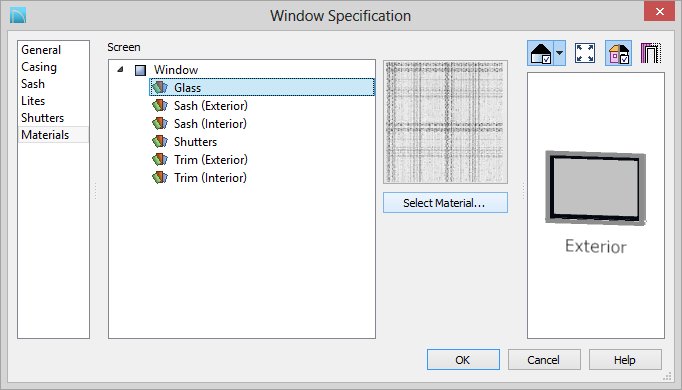Image resolution: width=682 pixels, height=390 pixels.
Task: Click the screen material texture swatch
Action: point(445,122)
